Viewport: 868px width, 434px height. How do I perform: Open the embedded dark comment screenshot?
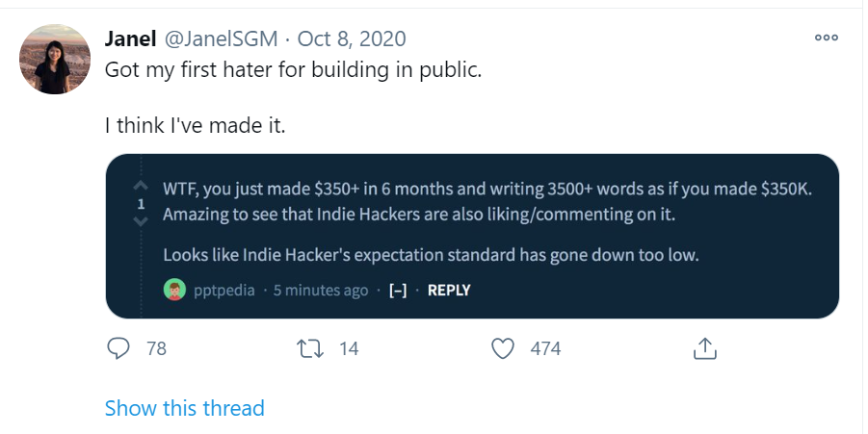tap(472, 236)
